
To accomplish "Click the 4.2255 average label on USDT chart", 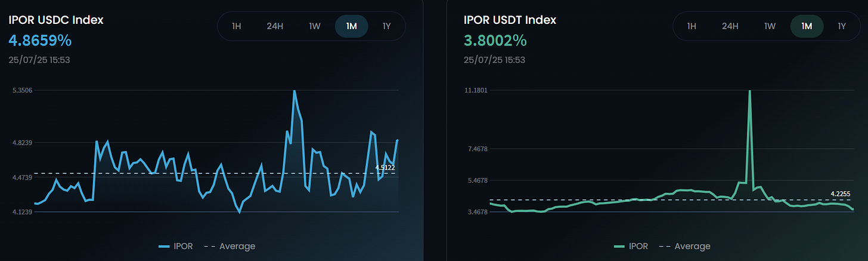I will 841,194.
